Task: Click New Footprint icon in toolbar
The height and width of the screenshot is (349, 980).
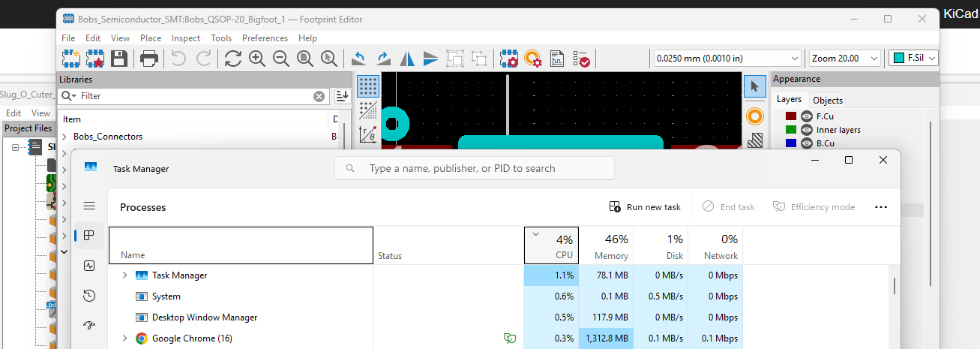Action: (x=71, y=58)
